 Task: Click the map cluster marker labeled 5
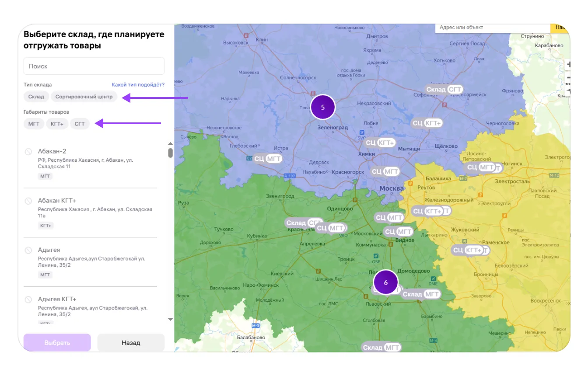click(x=323, y=107)
